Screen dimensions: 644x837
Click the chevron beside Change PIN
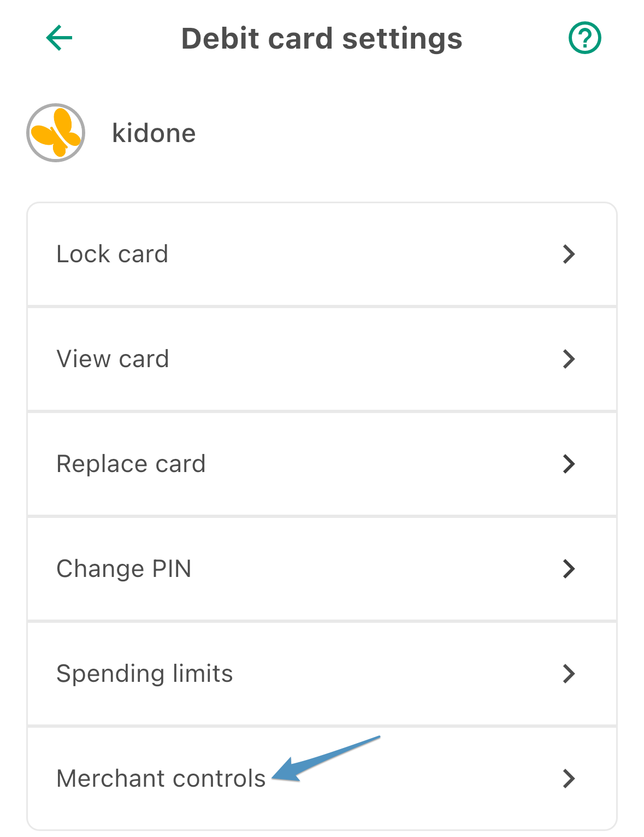point(569,569)
